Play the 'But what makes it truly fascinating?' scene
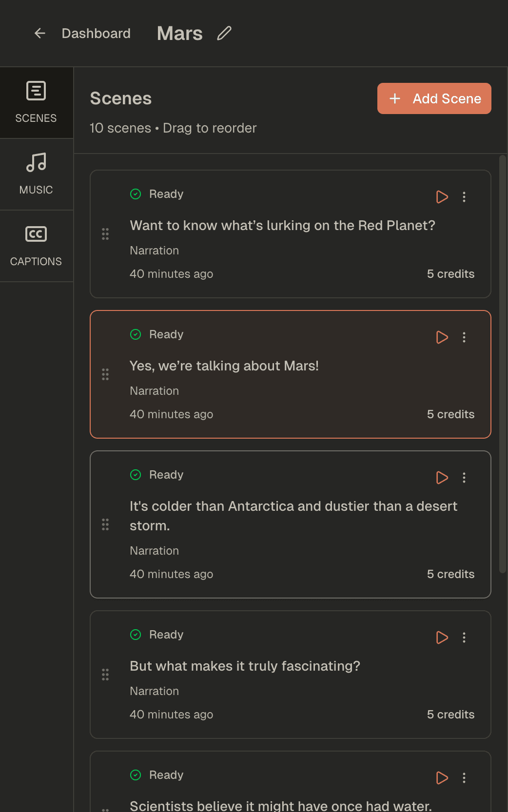This screenshot has width=508, height=812. pyautogui.click(x=442, y=638)
